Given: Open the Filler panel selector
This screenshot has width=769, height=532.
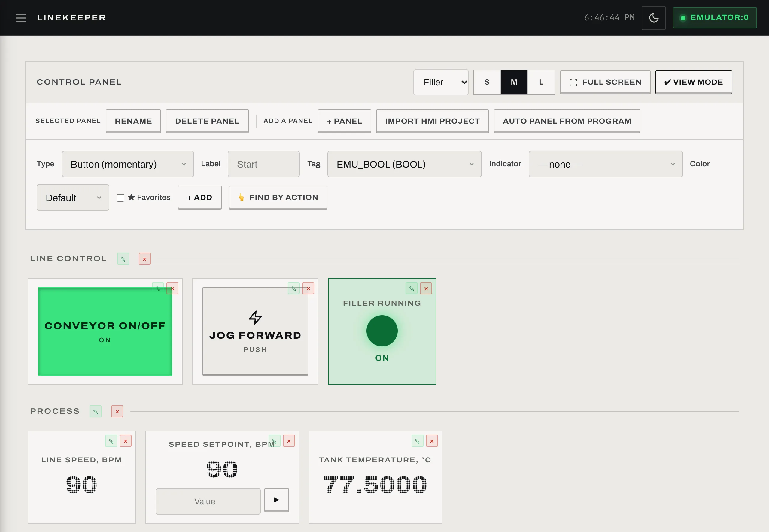Looking at the screenshot, I should (x=441, y=82).
